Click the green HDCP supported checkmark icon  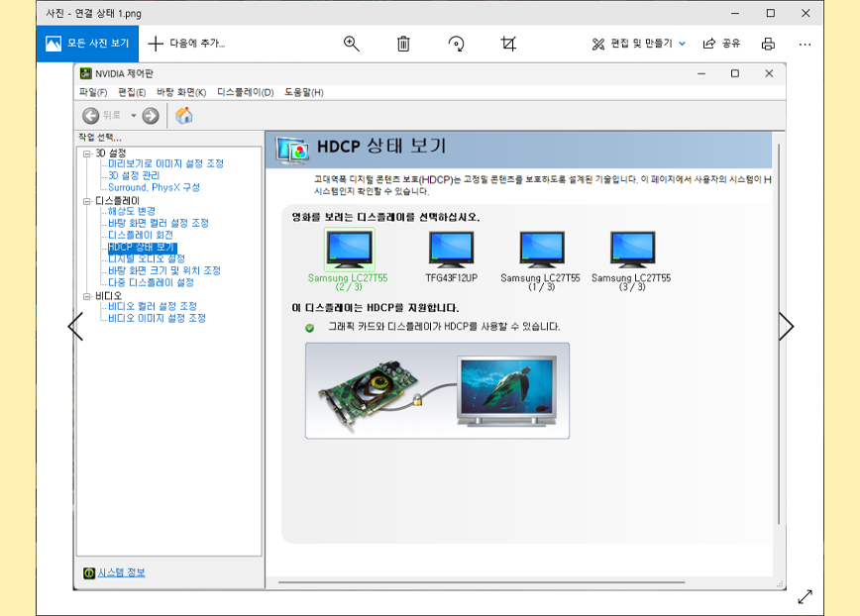click(309, 328)
